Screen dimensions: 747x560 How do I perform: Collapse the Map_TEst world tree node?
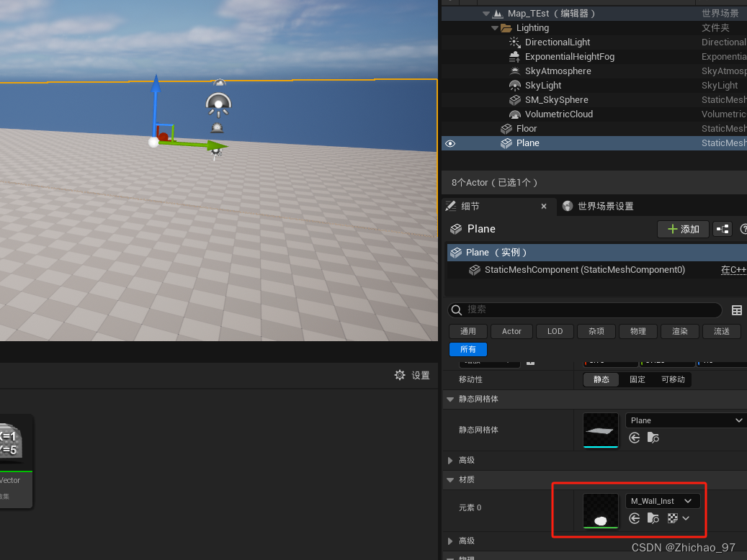486,14
